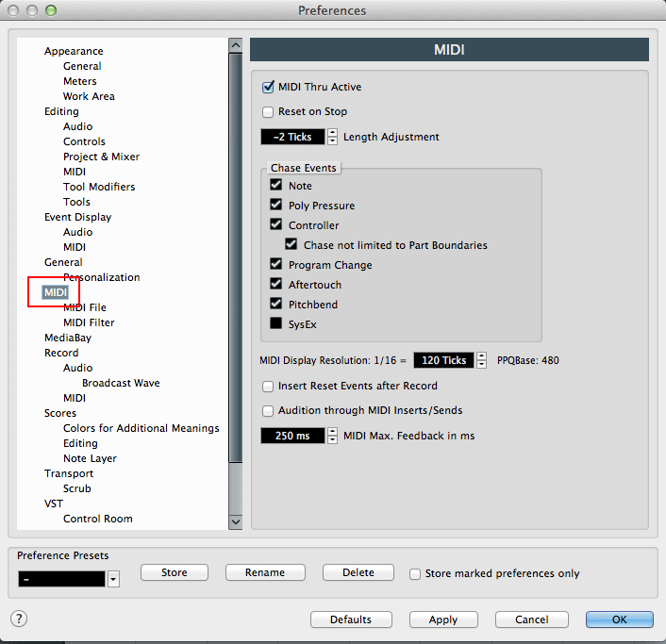The height and width of the screenshot is (644, 666).
Task: Open the MediaBay preferences
Action: click(x=68, y=338)
